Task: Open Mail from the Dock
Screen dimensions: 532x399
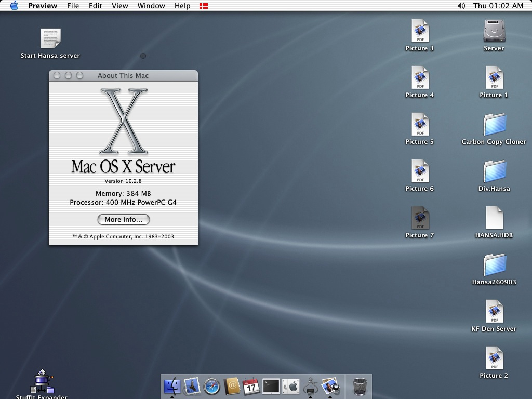Action: [x=192, y=387]
